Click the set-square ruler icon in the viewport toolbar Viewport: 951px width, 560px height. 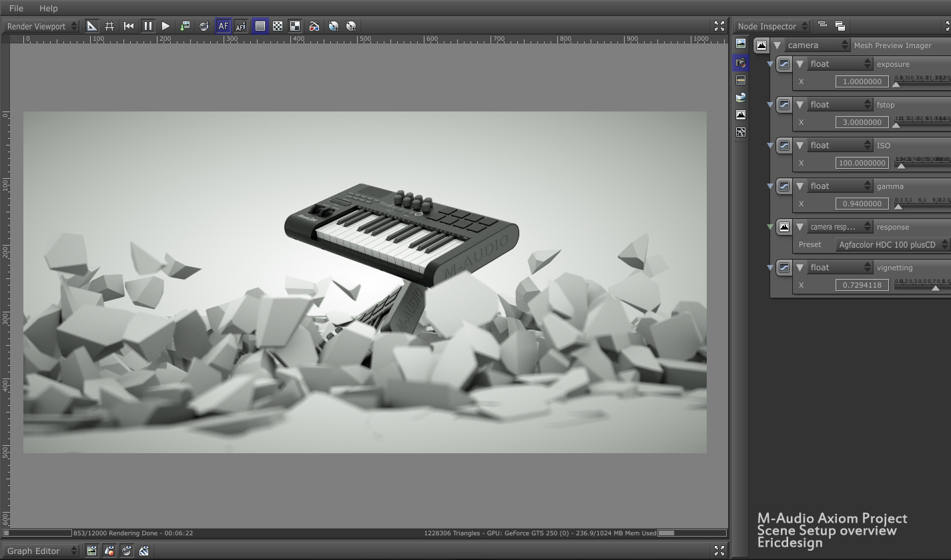92,26
